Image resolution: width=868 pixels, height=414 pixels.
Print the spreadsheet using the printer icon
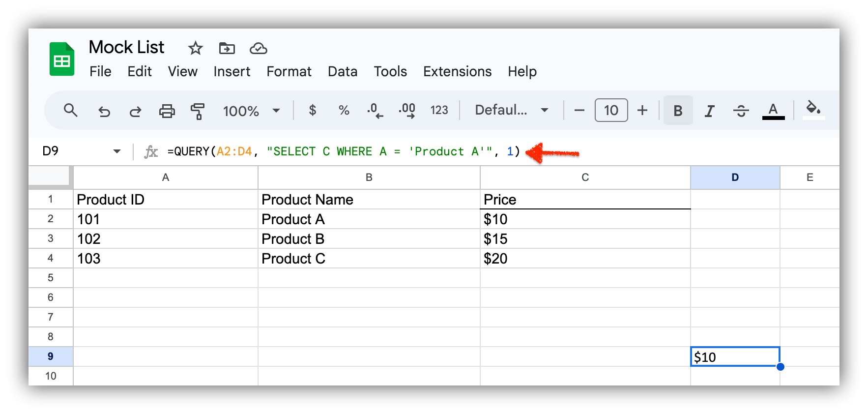(167, 111)
